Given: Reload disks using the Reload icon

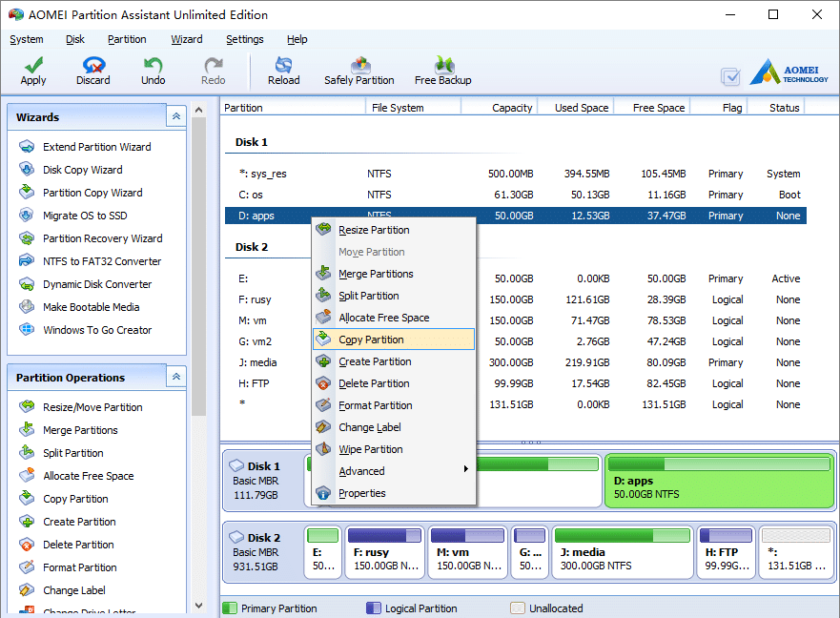Looking at the screenshot, I should pos(283,66).
